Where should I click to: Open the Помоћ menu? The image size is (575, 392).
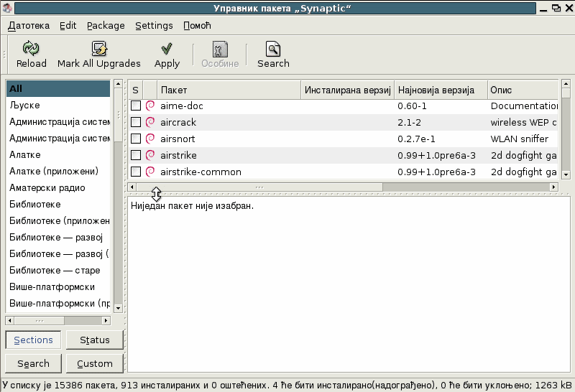coord(197,26)
